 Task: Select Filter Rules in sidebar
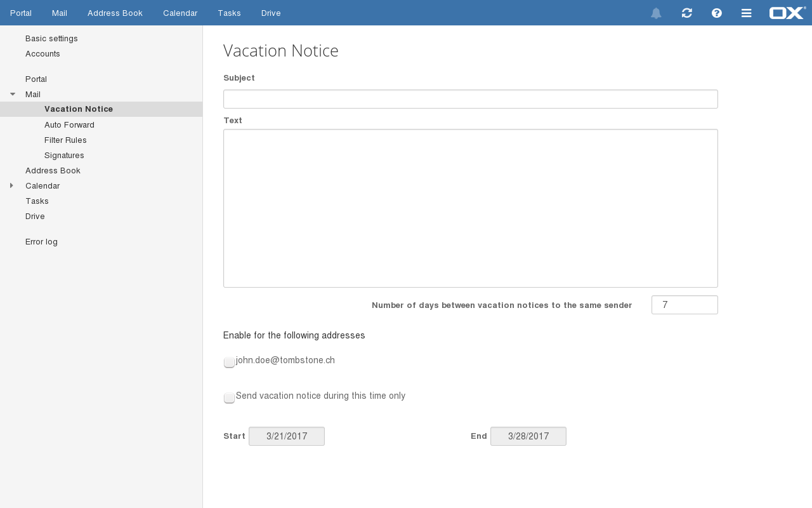tap(65, 140)
